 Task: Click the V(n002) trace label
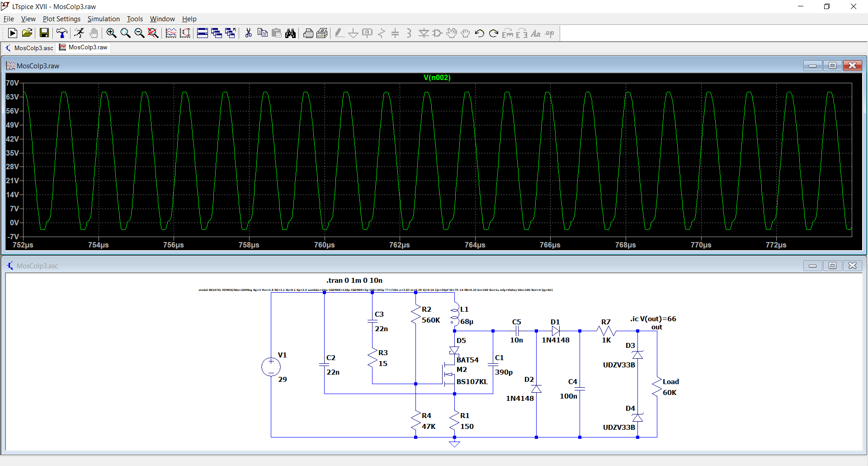coord(437,77)
